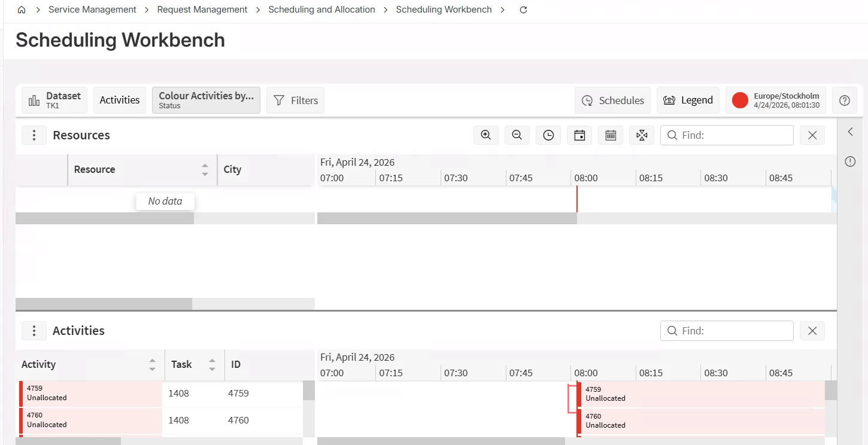868x445 pixels.
Task: Click the exclamation alert icon in side panel
Action: coord(850,161)
